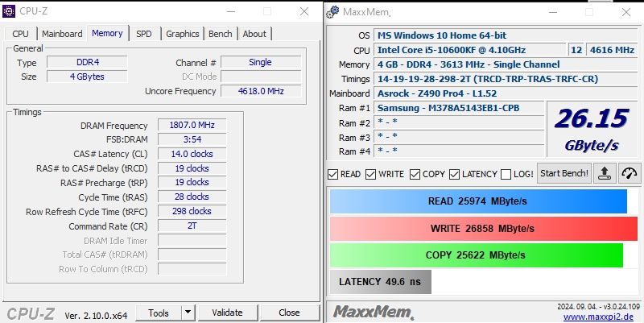Click the LATENCY 49.6 ns result bar
The width and height of the screenshot is (644, 323).
(x=380, y=282)
